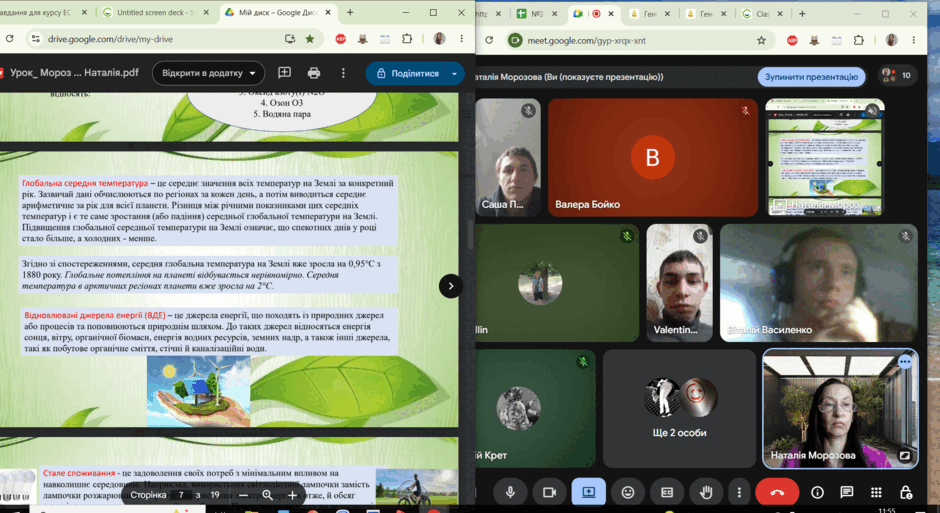940x513 pixels.
Task: Open Chrome profile avatar in Meet window
Action: (891, 40)
